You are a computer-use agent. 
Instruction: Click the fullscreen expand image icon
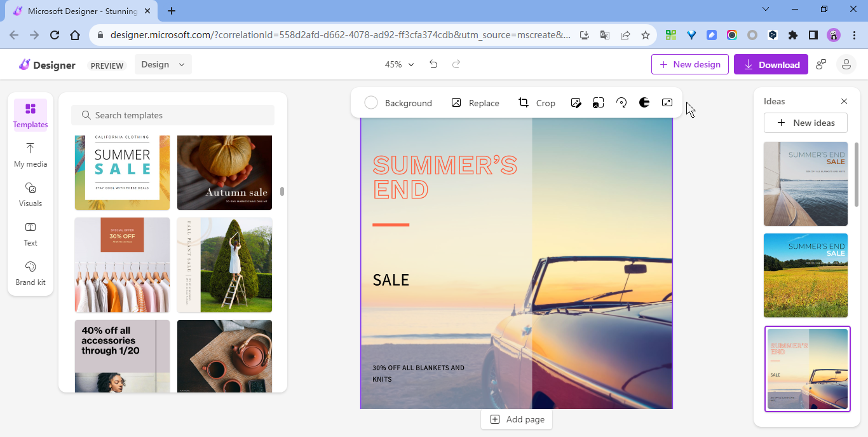click(667, 103)
